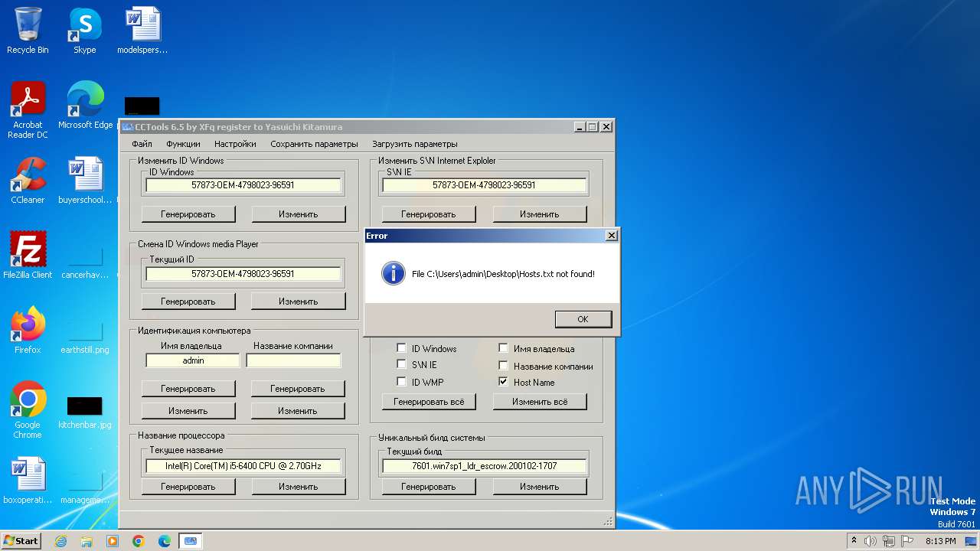Toggle the S\N IE checkbox

401,364
